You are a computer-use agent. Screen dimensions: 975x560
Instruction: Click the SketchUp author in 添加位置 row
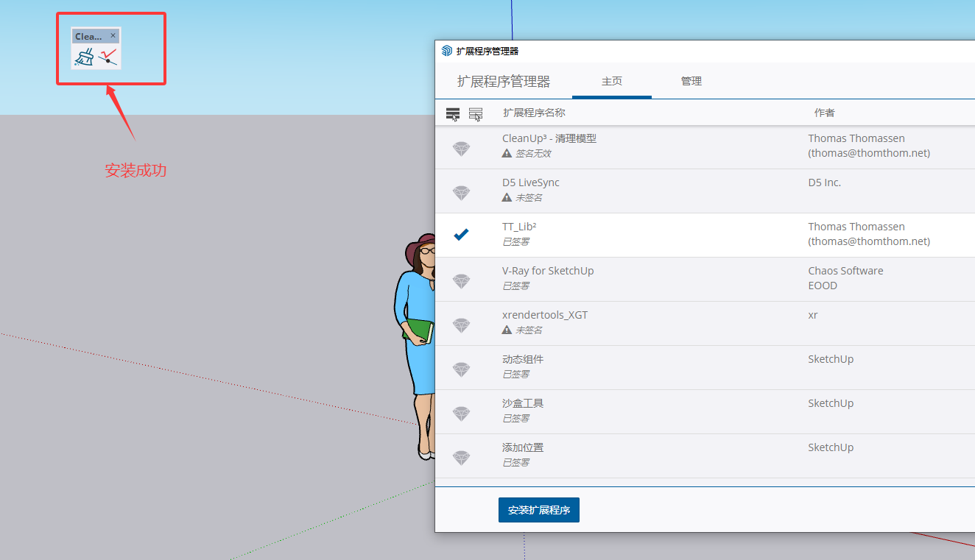coord(831,447)
